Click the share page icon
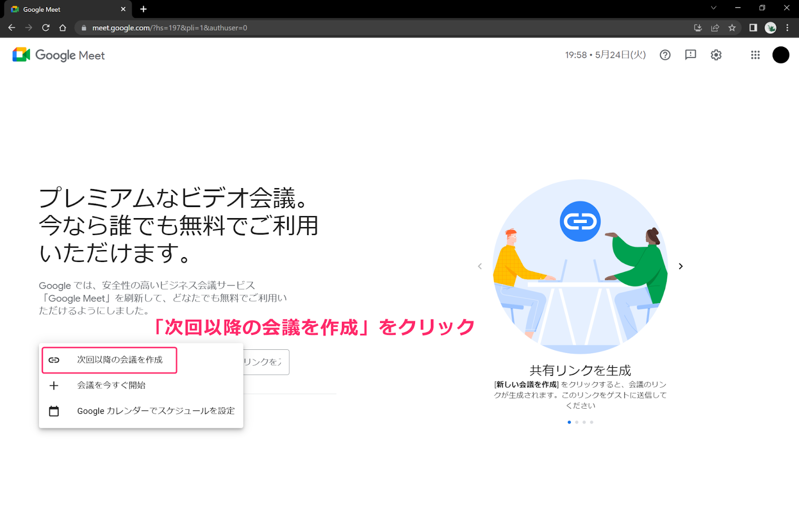Image resolution: width=799 pixels, height=532 pixels. click(x=715, y=28)
